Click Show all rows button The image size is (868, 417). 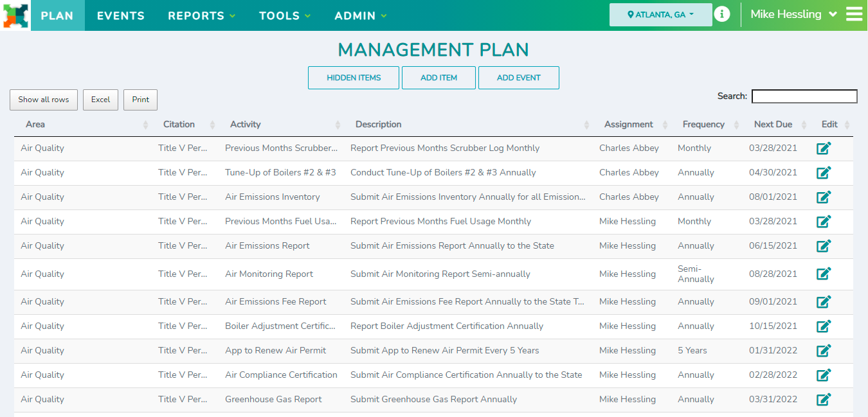pyautogui.click(x=44, y=100)
